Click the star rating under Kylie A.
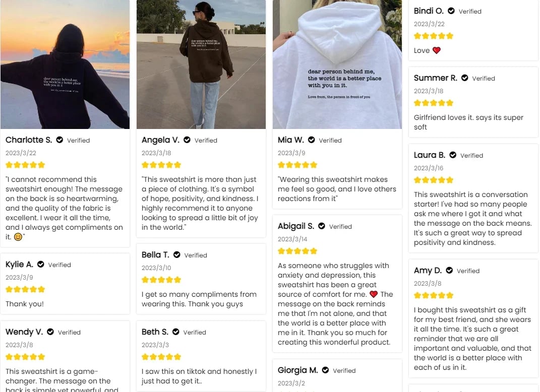The image size is (540, 392). click(x=25, y=289)
